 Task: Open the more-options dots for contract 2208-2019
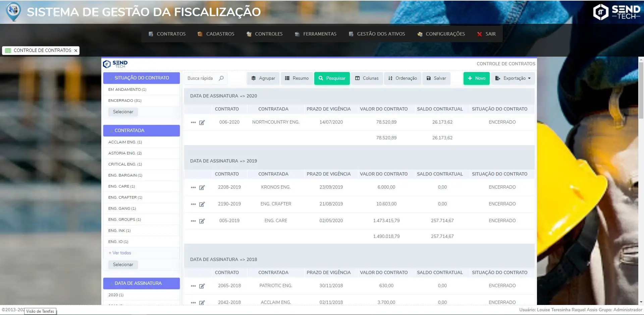pyautogui.click(x=193, y=188)
